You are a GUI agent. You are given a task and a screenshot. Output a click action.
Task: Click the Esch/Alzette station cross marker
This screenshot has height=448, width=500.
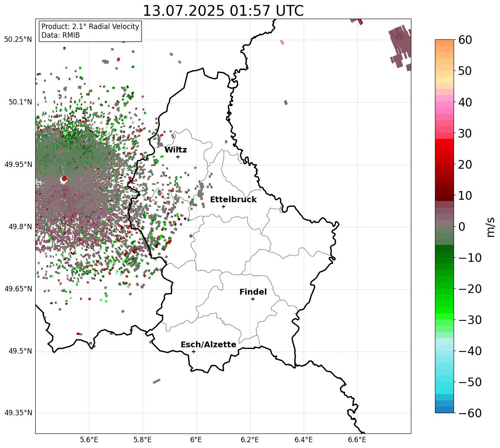click(x=193, y=351)
